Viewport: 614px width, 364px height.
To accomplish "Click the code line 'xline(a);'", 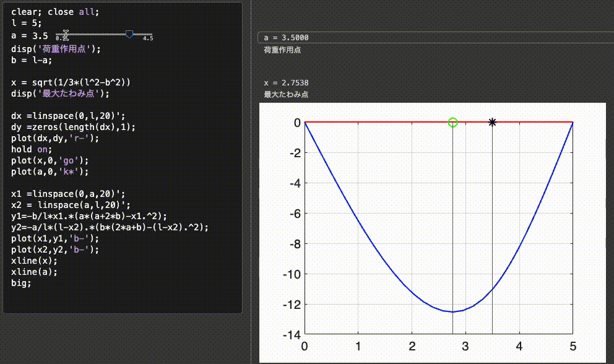I will point(34,272).
